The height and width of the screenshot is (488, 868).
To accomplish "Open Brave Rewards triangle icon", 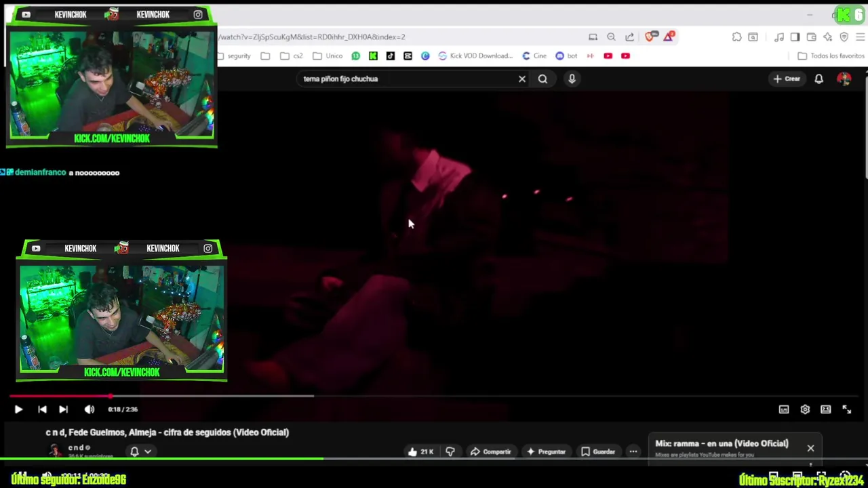I will point(669,37).
